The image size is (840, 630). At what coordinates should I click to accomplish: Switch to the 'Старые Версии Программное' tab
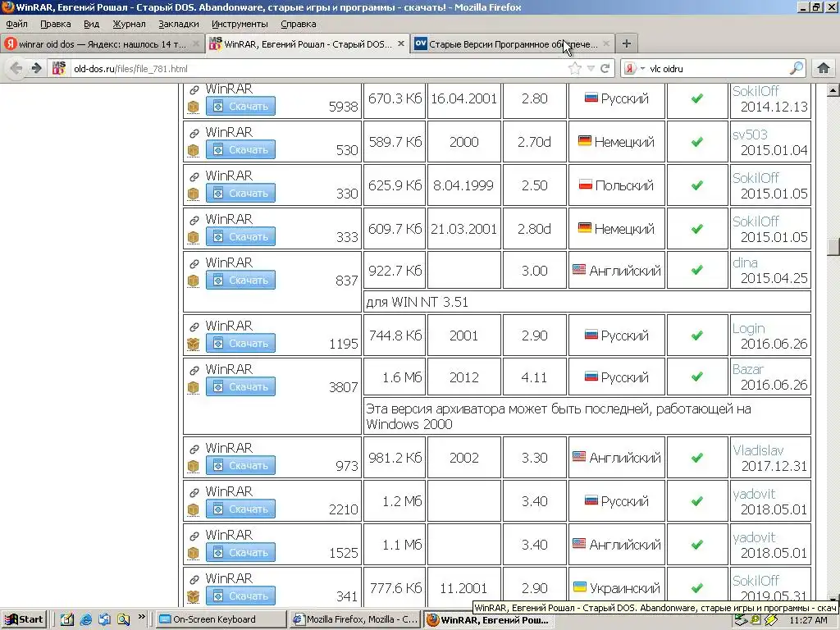tap(513, 44)
